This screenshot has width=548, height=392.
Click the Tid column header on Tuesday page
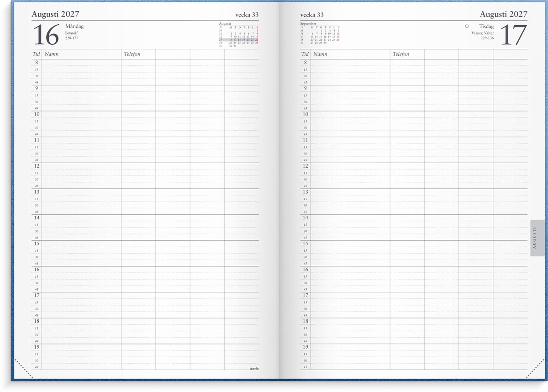[x=305, y=54]
